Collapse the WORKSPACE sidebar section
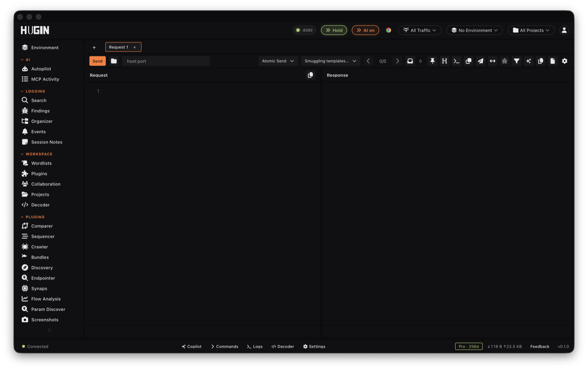 [x=37, y=154]
